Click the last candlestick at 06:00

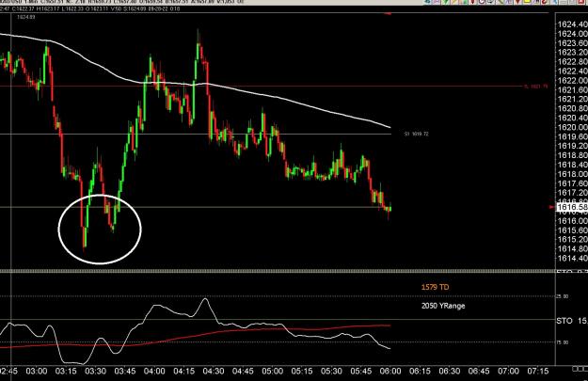tap(390, 209)
